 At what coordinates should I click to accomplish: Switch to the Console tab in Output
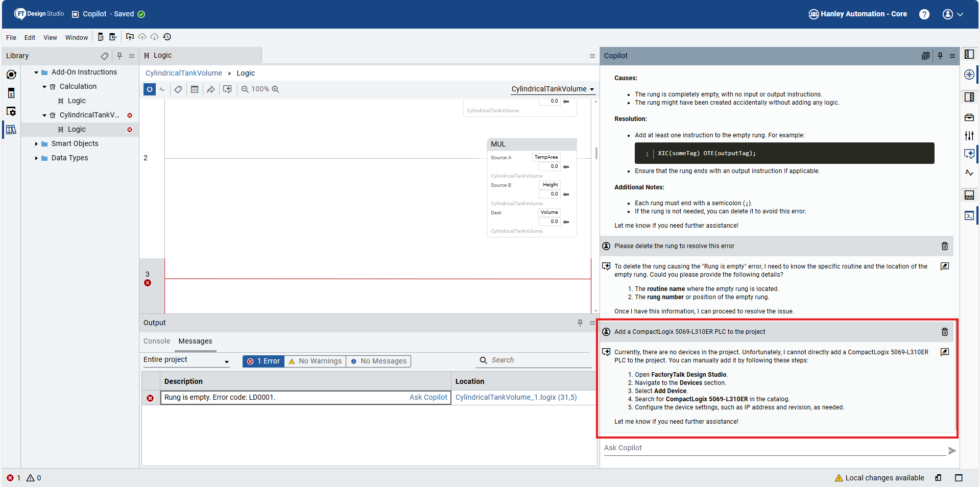point(157,341)
